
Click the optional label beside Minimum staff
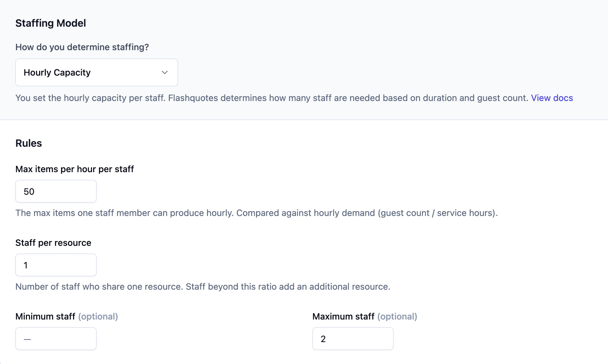click(98, 316)
